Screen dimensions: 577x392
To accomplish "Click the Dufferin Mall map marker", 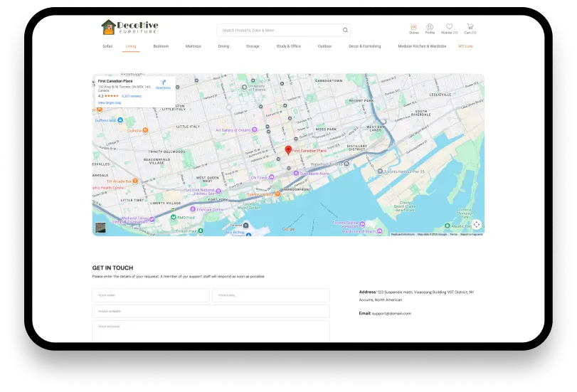I will click(x=120, y=120).
